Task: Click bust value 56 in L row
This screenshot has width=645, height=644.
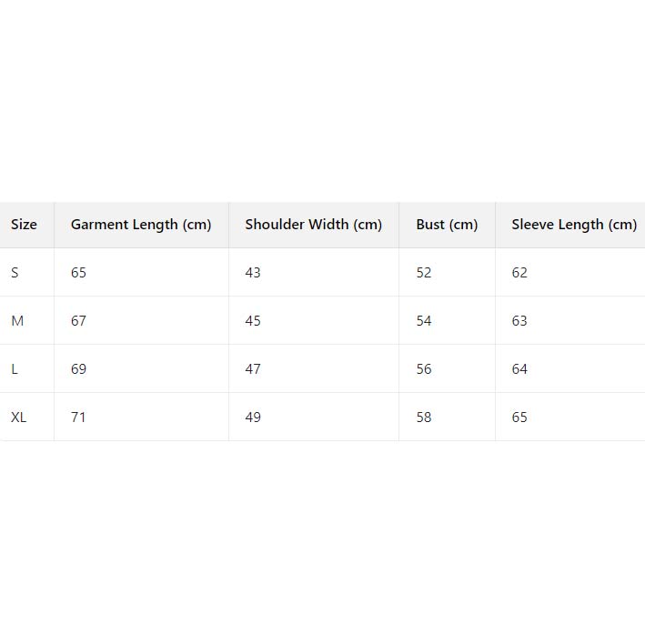Action: [424, 369]
